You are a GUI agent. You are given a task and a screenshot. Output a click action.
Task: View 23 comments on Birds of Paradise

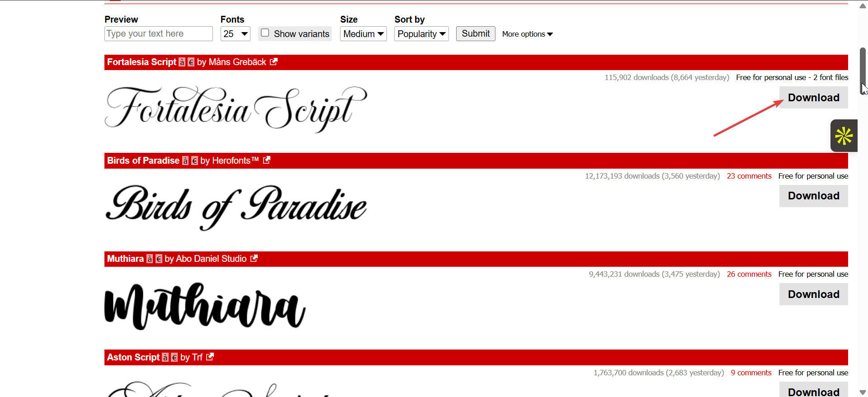click(x=749, y=176)
